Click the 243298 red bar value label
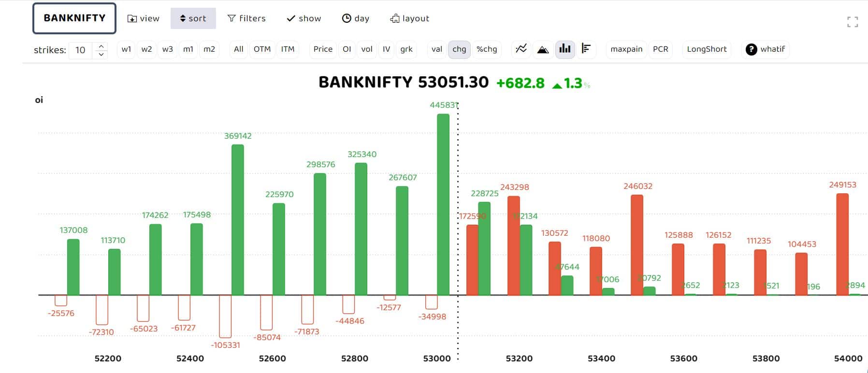The width and height of the screenshot is (868, 373). 515,187
